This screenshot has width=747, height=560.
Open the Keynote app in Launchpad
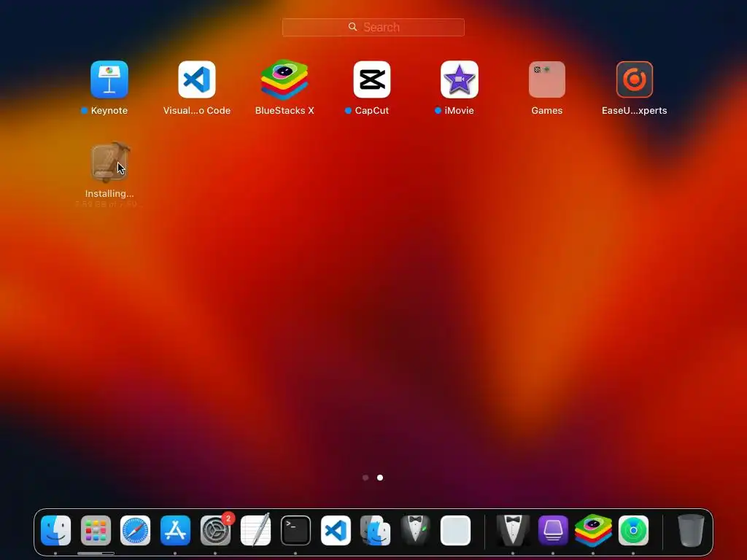point(109,79)
